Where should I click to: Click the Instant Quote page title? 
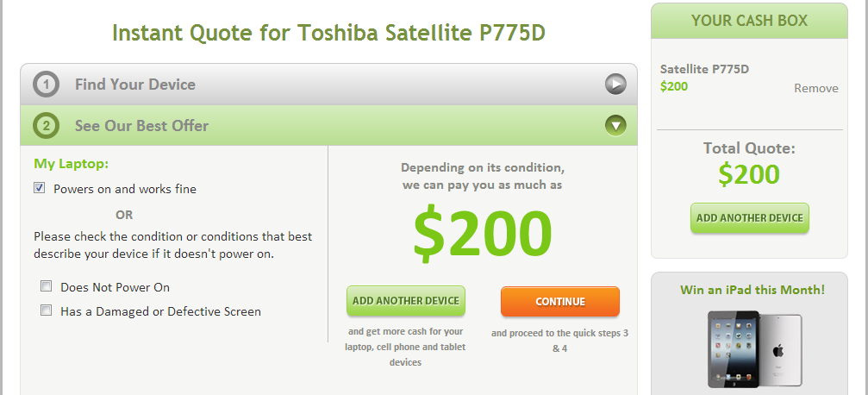click(328, 33)
